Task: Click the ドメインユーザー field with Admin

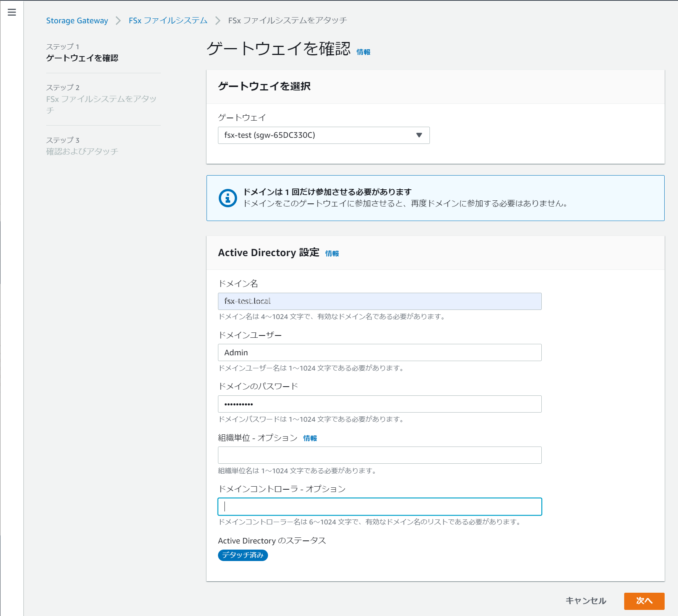Action: [379, 352]
